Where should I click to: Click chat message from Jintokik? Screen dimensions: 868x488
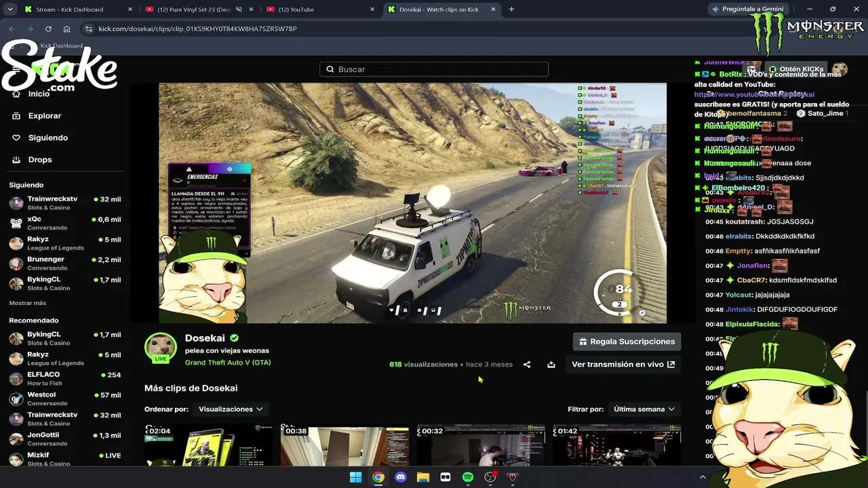tap(771, 310)
